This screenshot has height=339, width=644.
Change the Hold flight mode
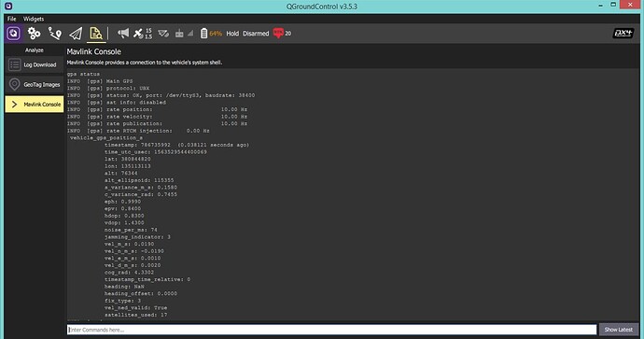(232, 34)
